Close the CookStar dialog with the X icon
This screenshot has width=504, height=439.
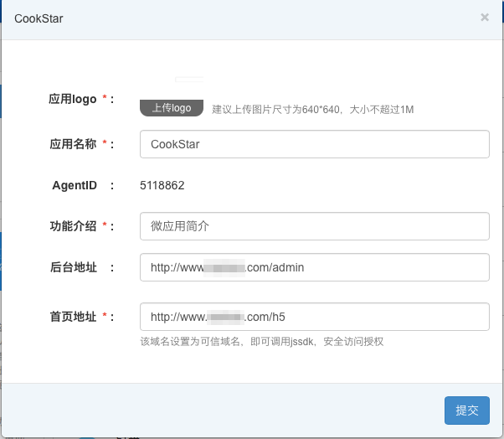click(x=485, y=17)
